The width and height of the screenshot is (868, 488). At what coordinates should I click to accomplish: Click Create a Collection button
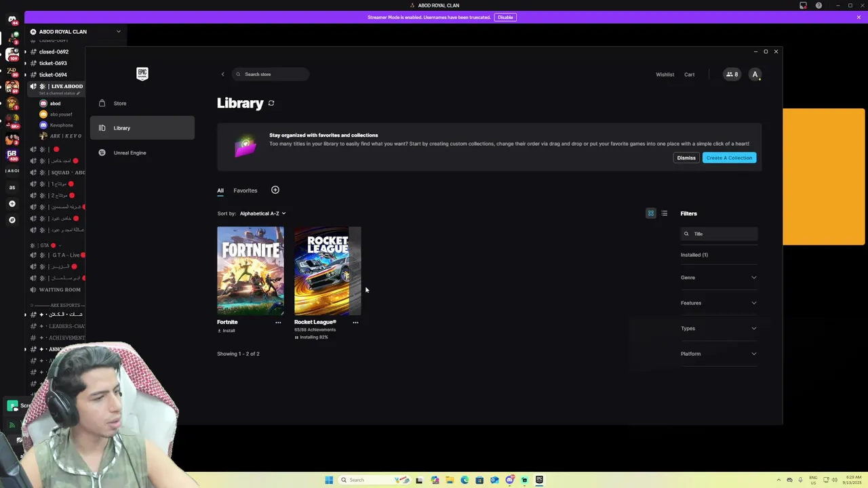coord(729,158)
